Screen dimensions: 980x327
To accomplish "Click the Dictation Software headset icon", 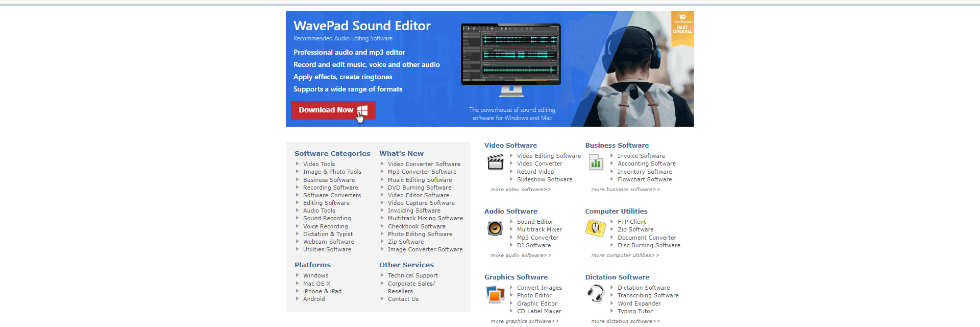I will (595, 294).
